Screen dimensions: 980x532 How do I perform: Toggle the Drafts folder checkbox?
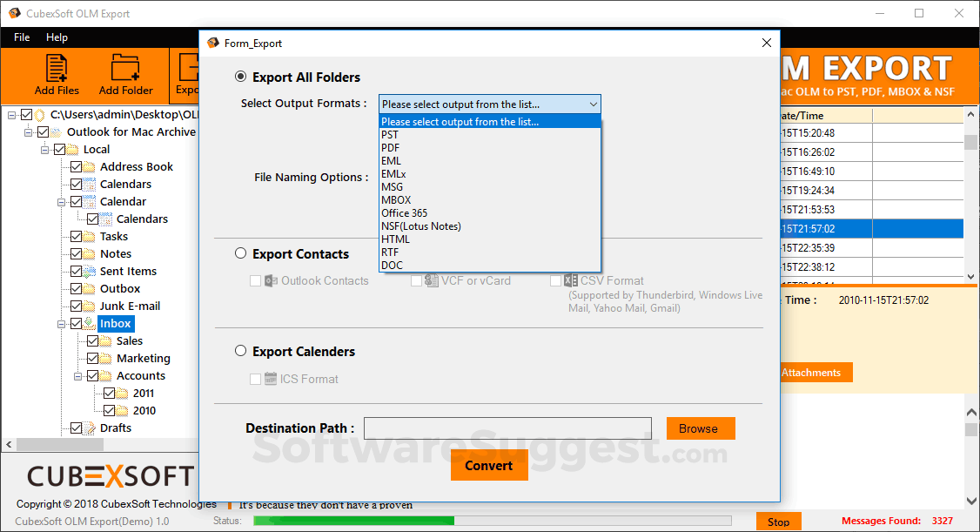tap(76, 428)
